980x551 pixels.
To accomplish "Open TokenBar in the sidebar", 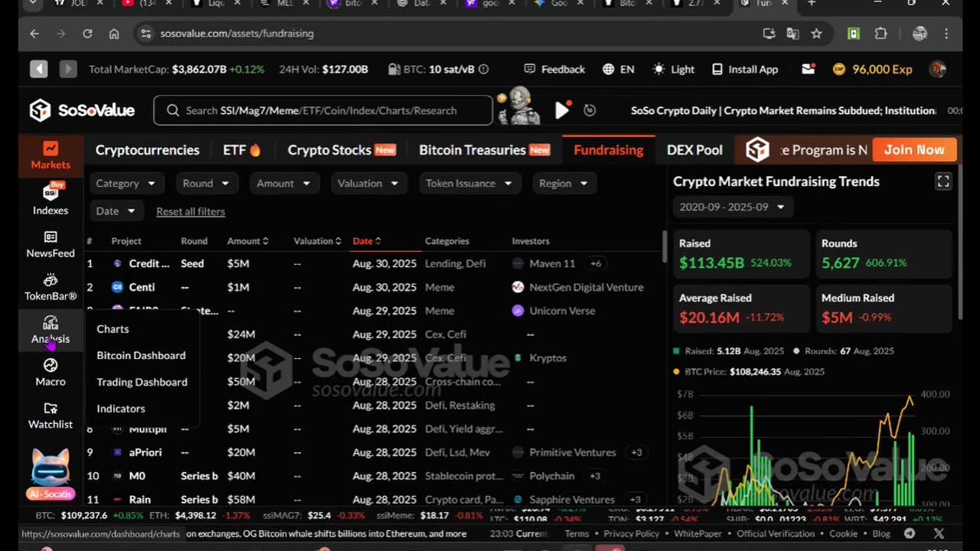I will pos(51,287).
